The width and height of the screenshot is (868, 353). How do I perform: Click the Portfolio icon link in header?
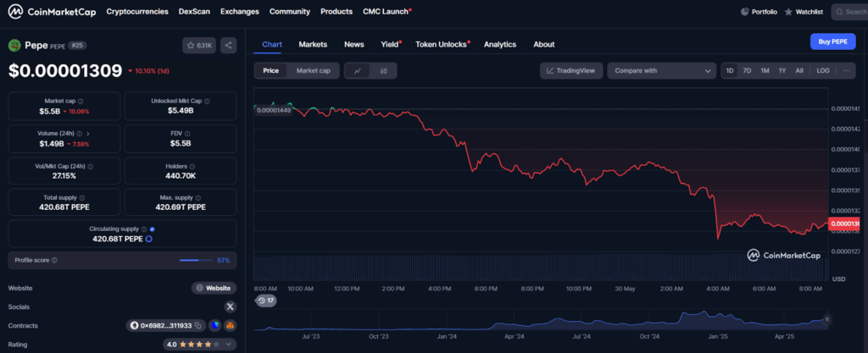pos(759,12)
